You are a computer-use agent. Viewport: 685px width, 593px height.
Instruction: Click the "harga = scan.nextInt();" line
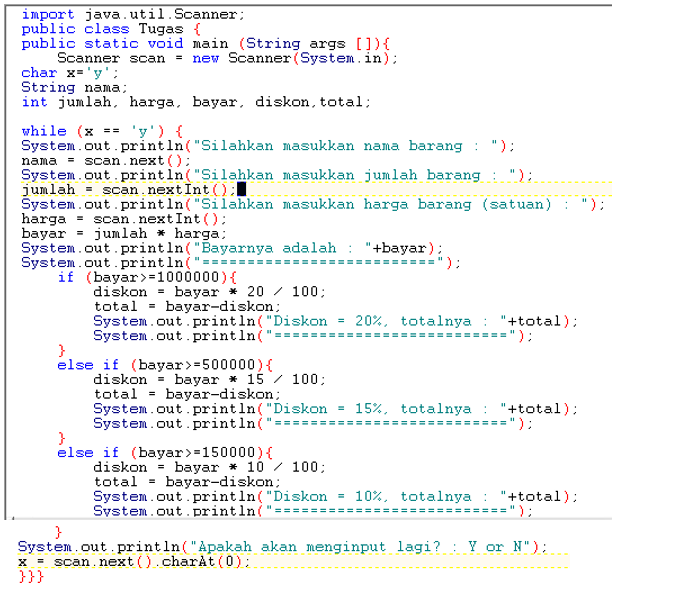click(x=124, y=219)
